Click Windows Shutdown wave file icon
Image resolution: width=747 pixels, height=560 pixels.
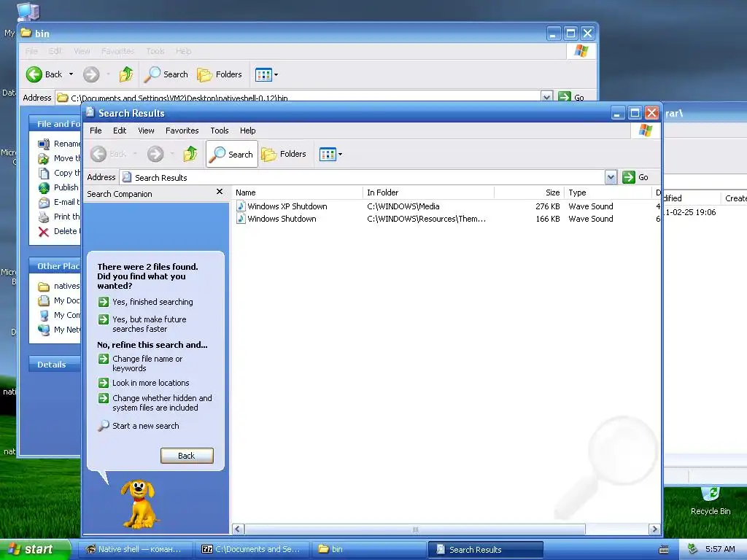point(241,219)
